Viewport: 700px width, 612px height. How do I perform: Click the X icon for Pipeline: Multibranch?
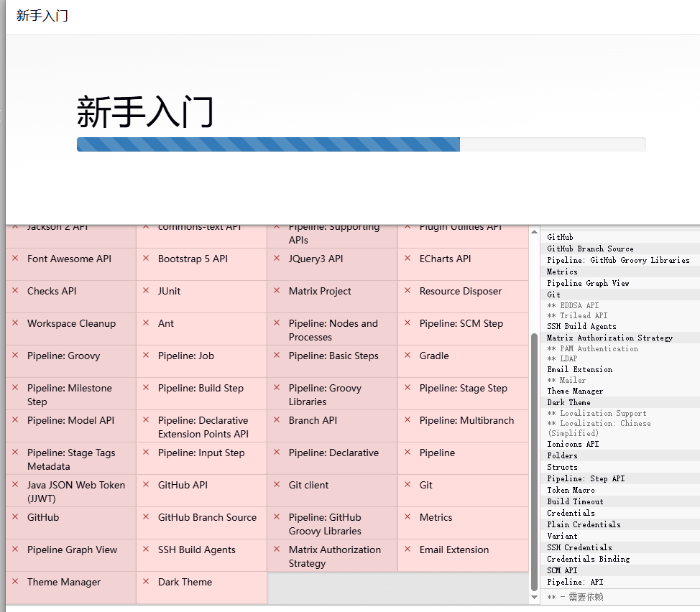coord(407,419)
